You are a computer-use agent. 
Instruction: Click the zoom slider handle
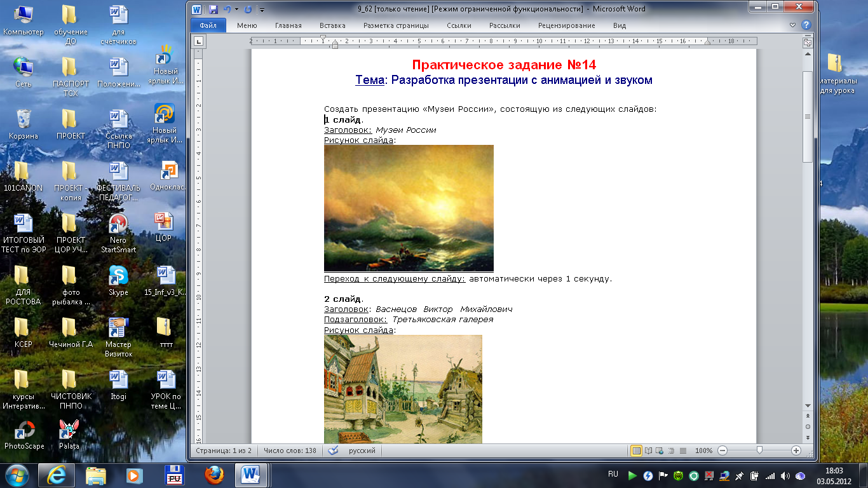point(759,451)
